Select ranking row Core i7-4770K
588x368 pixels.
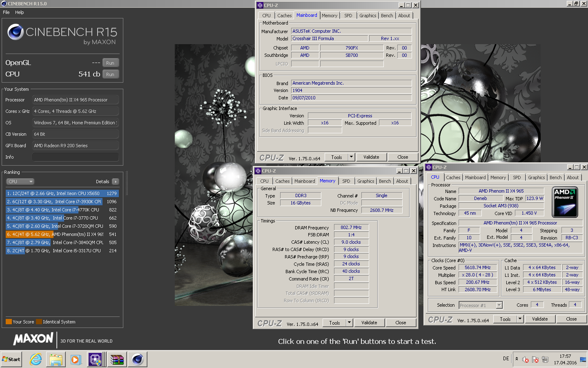click(62, 210)
